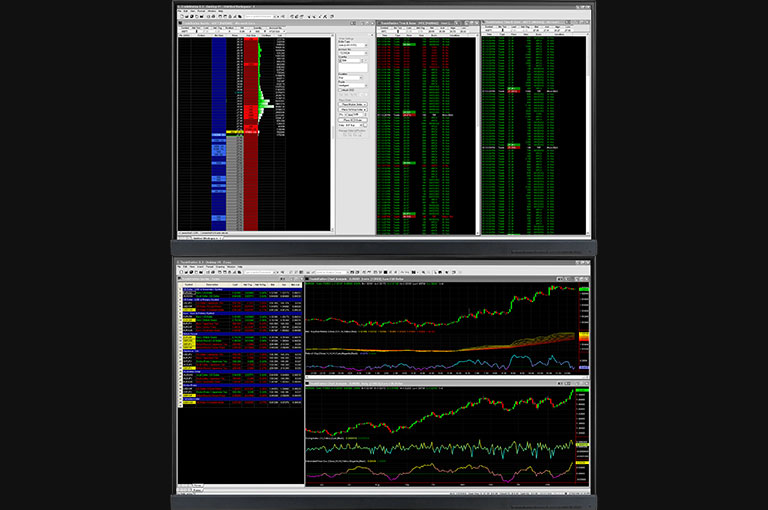
Task: Enable the Attach OSO checkbox
Action: tap(340, 90)
